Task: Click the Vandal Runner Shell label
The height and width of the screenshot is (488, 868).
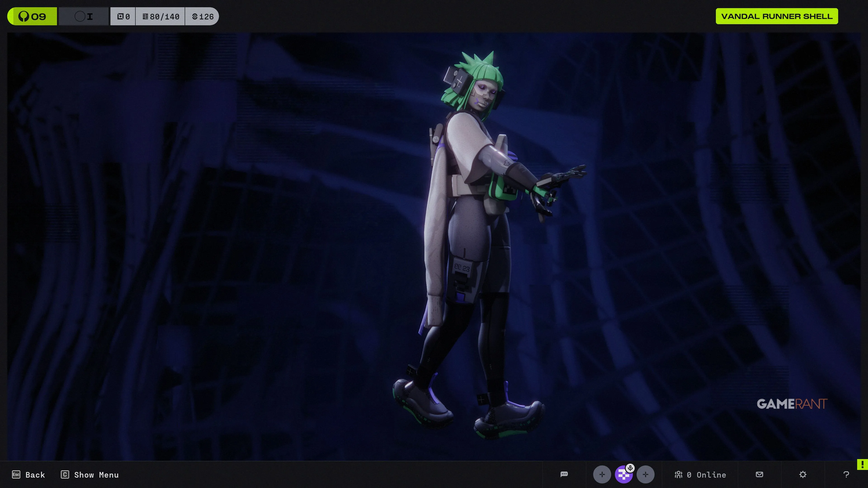Action: pos(777,16)
